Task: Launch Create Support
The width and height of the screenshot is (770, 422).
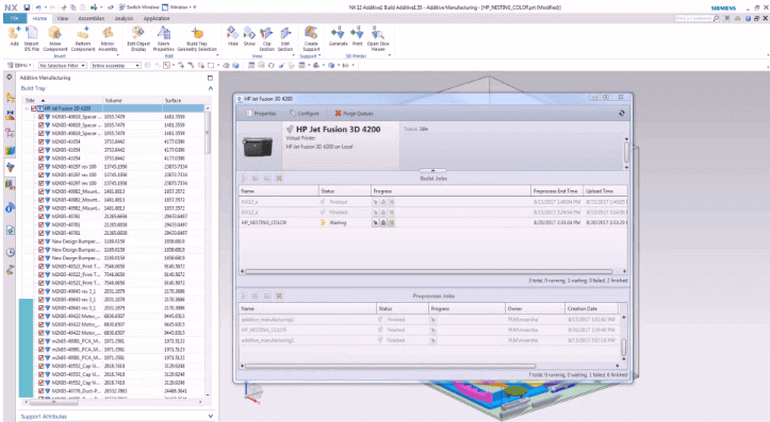Action: coord(311,38)
